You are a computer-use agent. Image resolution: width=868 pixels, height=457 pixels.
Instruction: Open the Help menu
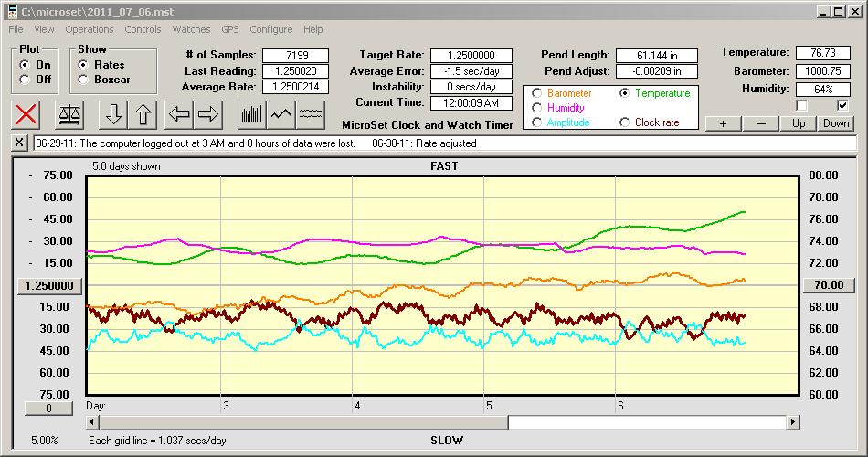[x=312, y=29]
